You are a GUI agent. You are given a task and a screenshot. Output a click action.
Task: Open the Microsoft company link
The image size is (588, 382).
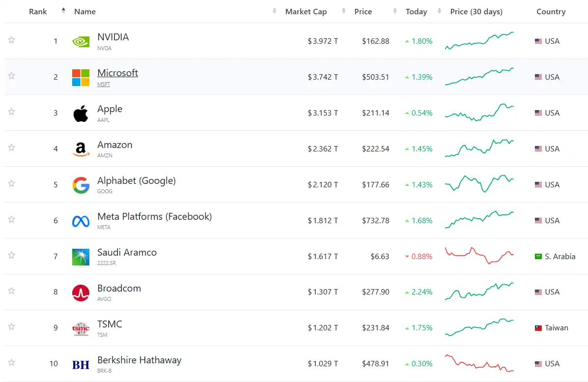[118, 73]
